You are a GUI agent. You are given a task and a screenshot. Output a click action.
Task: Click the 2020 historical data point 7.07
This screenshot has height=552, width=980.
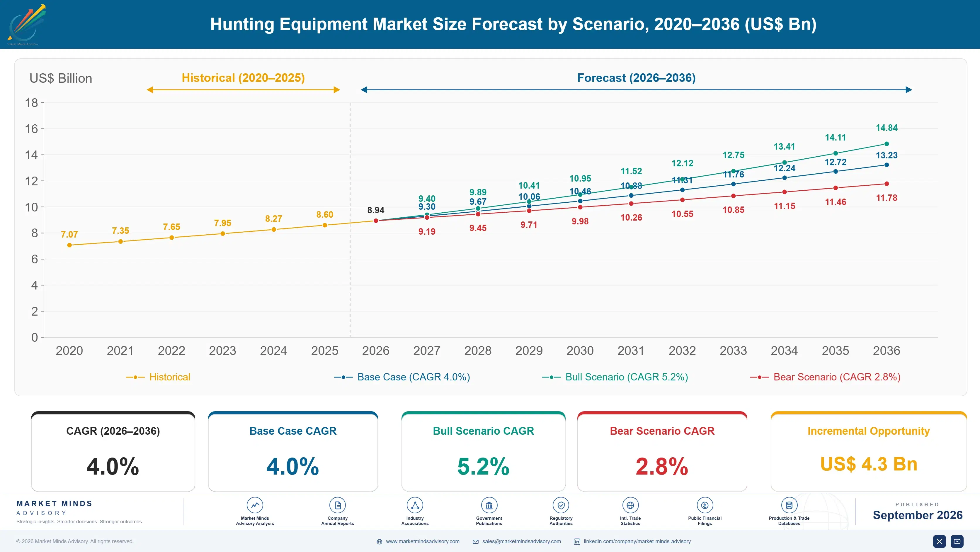(69, 245)
